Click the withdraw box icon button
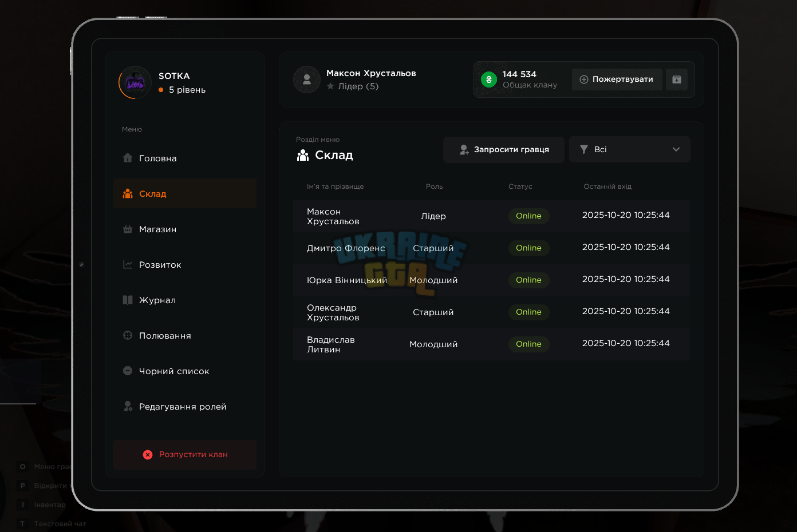This screenshot has width=797, height=532. (x=677, y=80)
